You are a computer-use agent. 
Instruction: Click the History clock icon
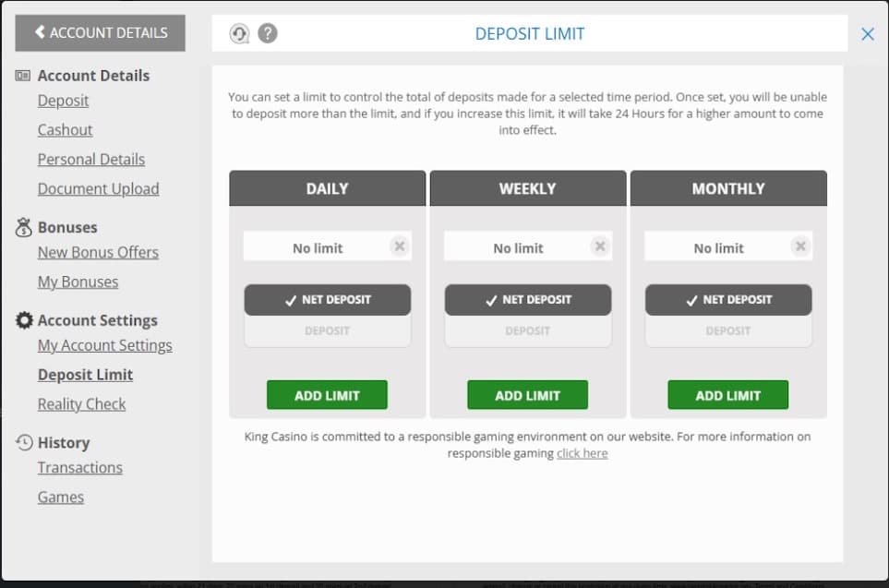click(24, 442)
